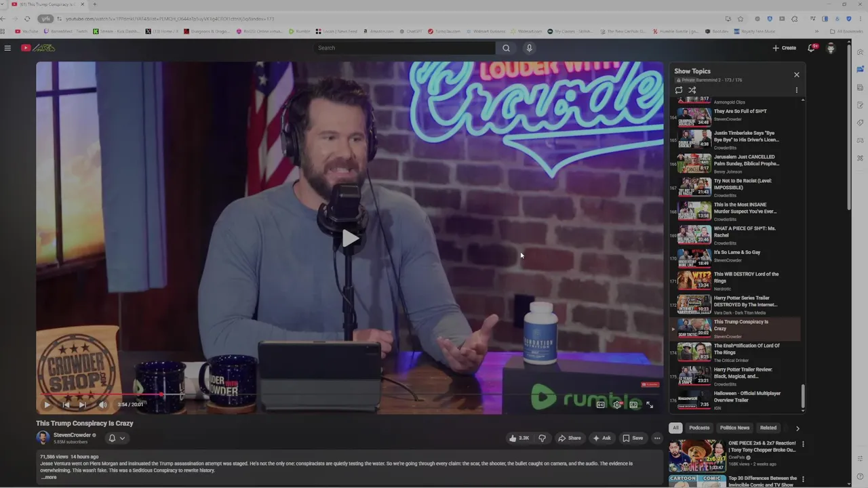Viewport: 868px width, 488px height.
Task: Open playlist video Justin Timberlake Says Bye Bye Bye
Action: 736,140
